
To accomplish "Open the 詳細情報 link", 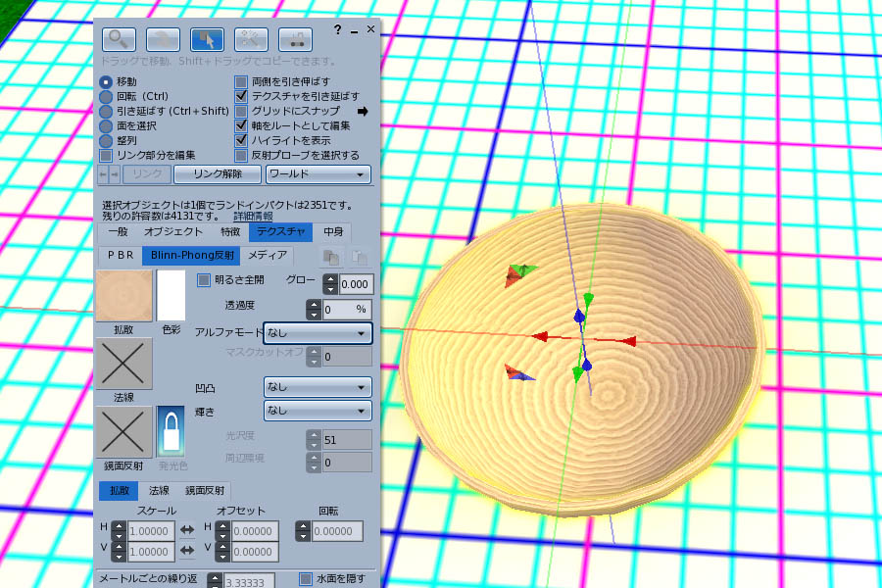I will click(x=253, y=216).
